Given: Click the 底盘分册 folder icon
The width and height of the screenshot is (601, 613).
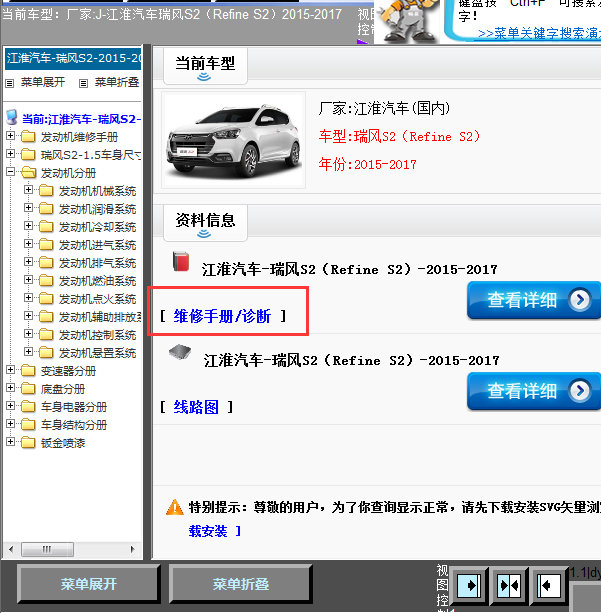Looking at the screenshot, I should point(28,388).
